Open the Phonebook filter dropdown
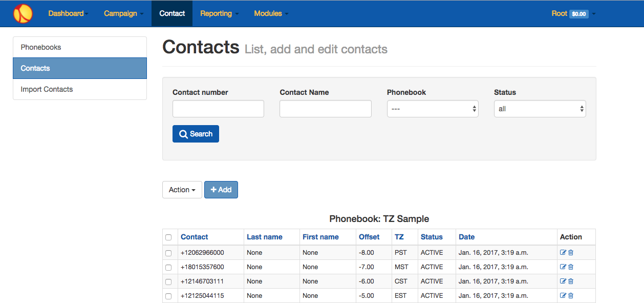The image size is (644, 303). (x=433, y=109)
